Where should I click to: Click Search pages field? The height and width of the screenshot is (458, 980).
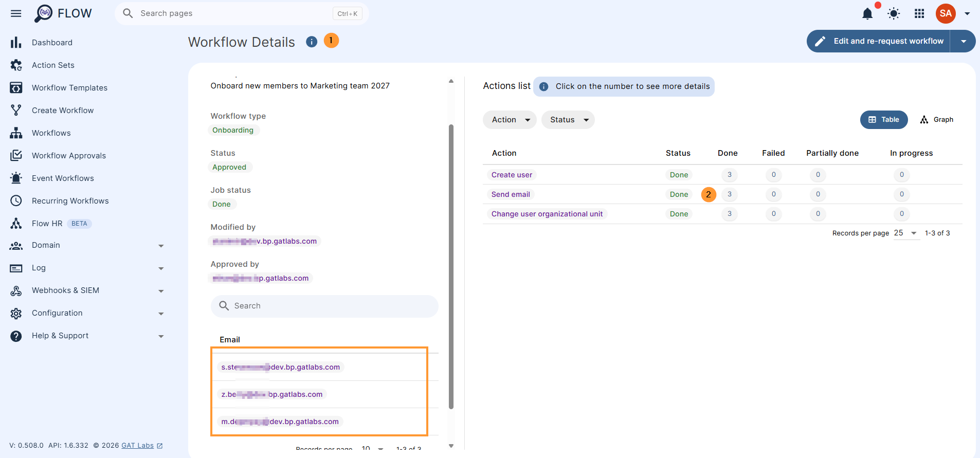tap(242, 13)
